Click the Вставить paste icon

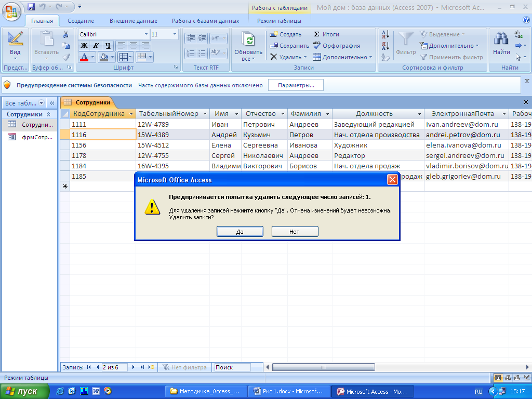[46, 38]
